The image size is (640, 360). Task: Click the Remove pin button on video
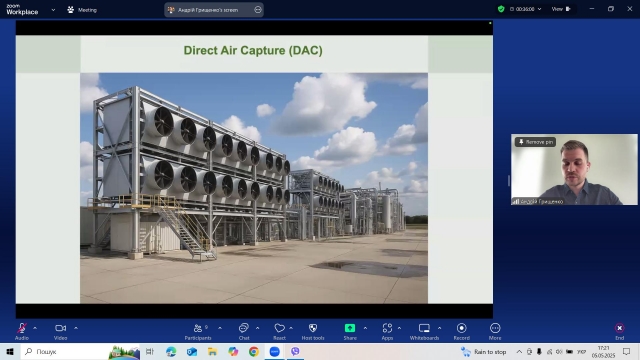click(535, 142)
